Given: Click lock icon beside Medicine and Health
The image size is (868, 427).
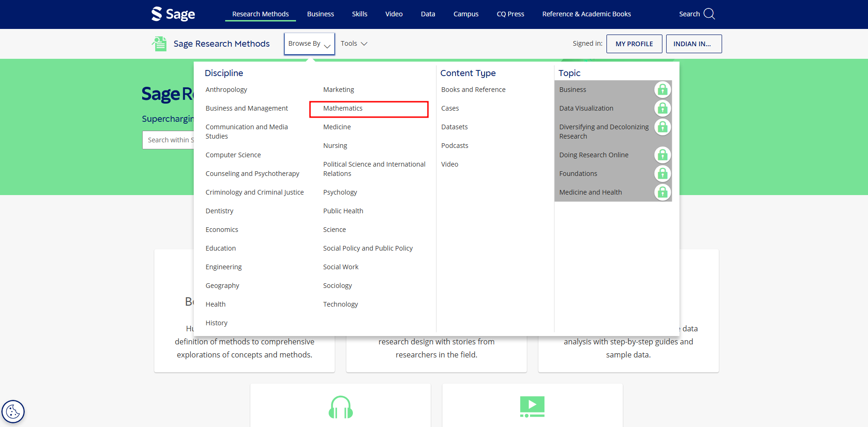Looking at the screenshot, I should 662,192.
